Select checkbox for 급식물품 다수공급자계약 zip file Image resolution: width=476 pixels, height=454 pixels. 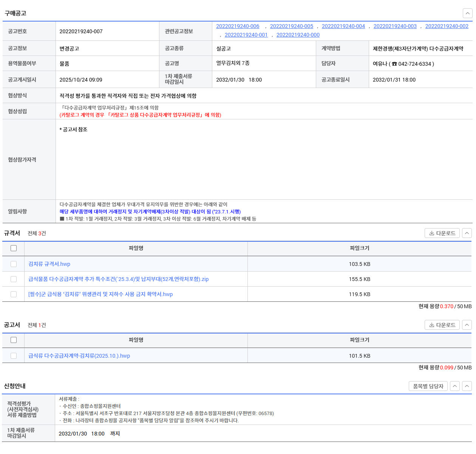(14, 279)
